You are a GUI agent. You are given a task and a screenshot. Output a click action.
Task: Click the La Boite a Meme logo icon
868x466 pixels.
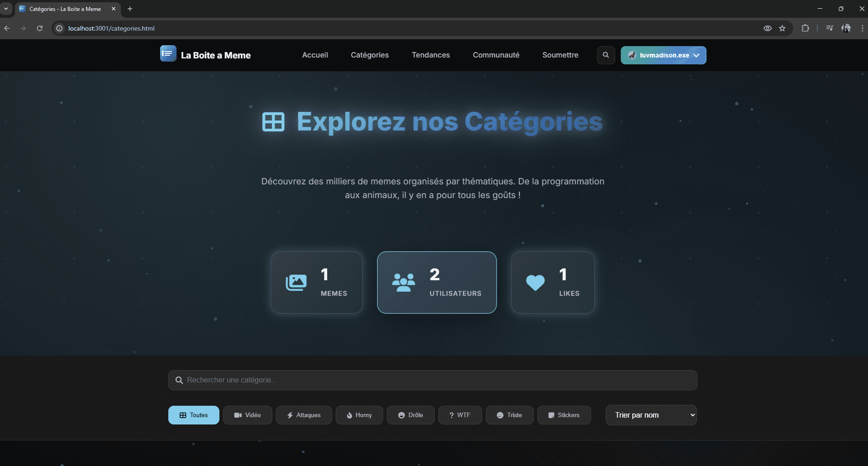click(168, 54)
